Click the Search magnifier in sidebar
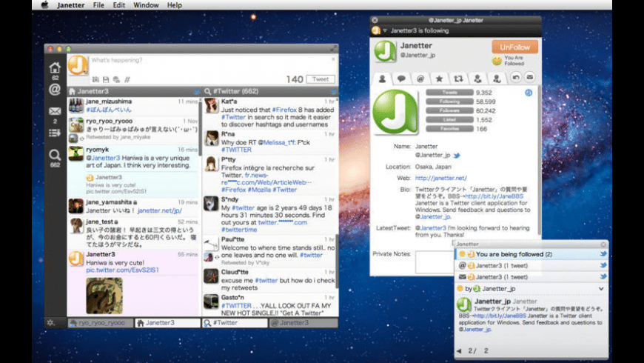The width and height of the screenshot is (644, 363). (x=54, y=155)
